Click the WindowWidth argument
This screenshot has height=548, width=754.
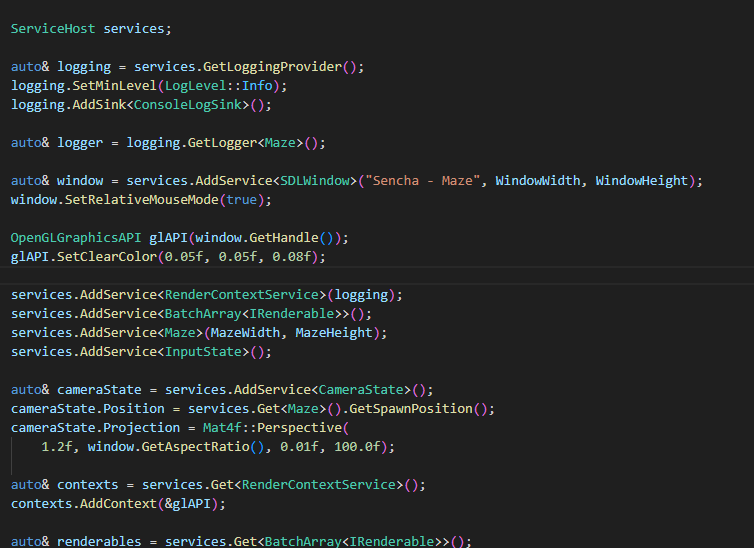[x=538, y=181]
